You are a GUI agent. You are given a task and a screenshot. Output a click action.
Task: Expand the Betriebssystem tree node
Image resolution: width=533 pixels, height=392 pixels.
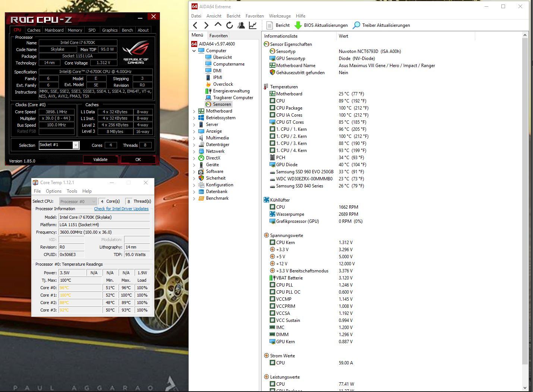(194, 118)
